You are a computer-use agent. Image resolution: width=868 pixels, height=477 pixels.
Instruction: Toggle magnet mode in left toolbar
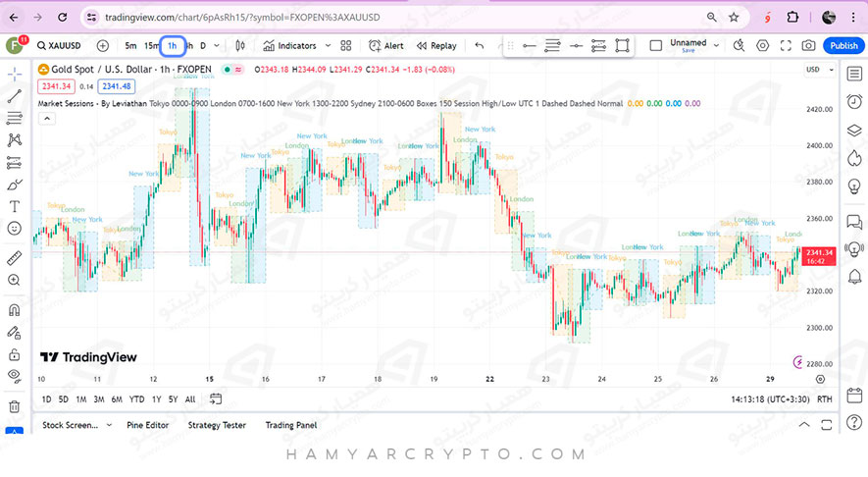tap(15, 310)
